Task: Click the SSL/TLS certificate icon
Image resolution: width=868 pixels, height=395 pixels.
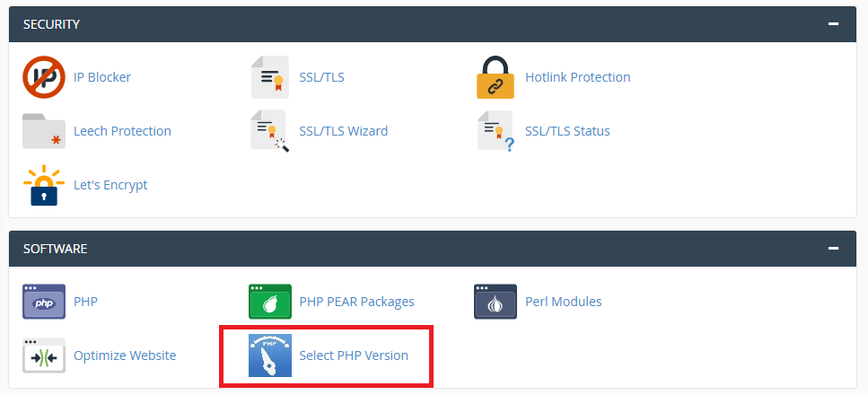Action: 269,77
